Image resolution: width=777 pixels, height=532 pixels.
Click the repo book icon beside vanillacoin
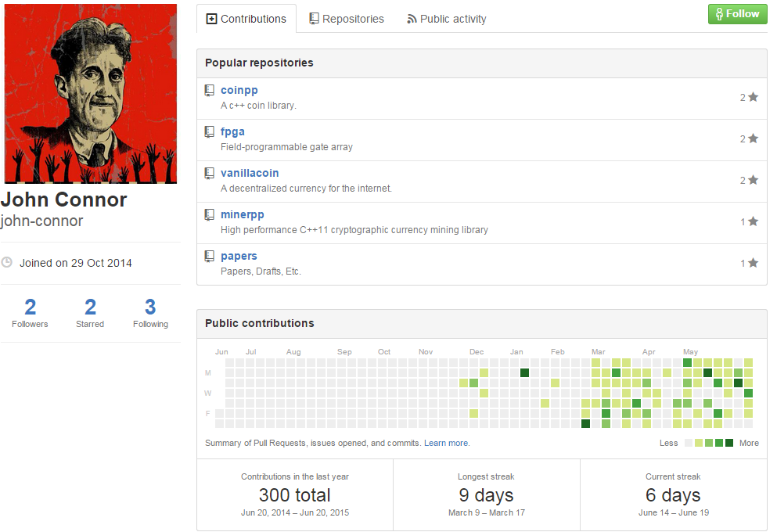pos(210,173)
